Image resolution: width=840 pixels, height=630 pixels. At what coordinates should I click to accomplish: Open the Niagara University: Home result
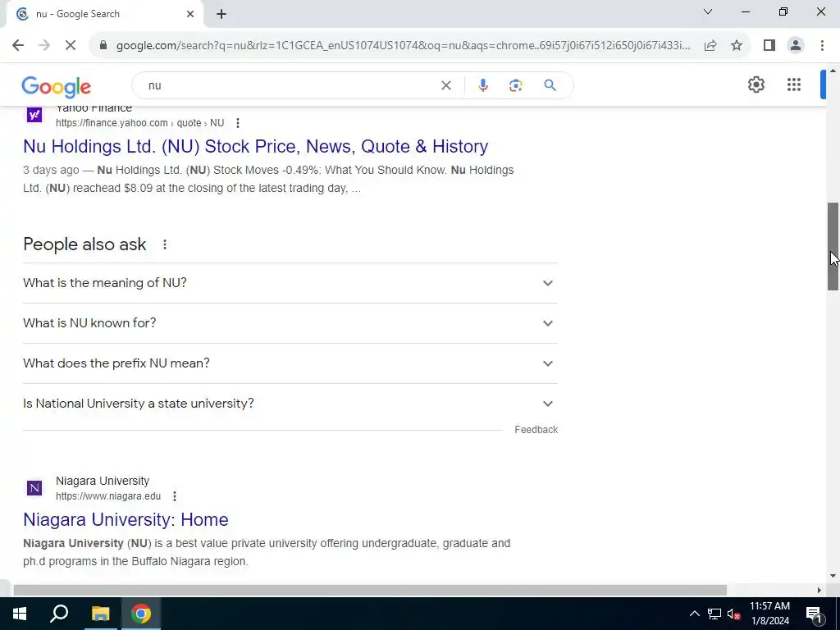(126, 519)
